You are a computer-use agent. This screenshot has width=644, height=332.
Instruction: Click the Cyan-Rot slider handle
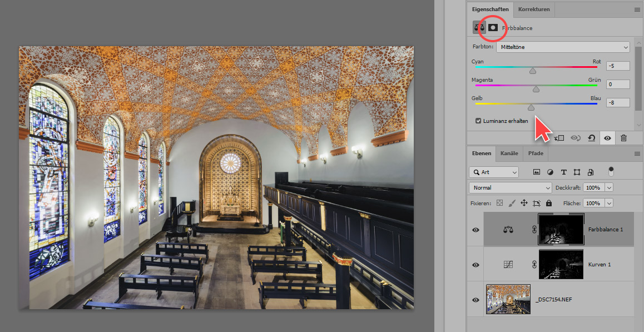533,71
